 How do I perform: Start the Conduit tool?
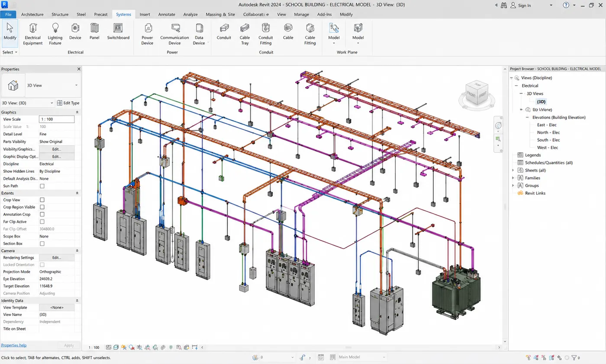[x=224, y=32]
